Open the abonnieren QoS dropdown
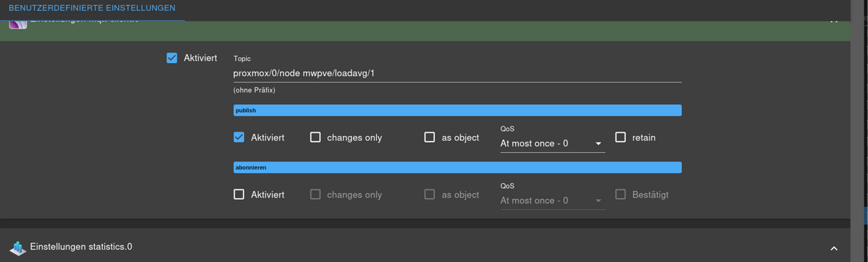The height and width of the screenshot is (262, 868). (x=553, y=200)
